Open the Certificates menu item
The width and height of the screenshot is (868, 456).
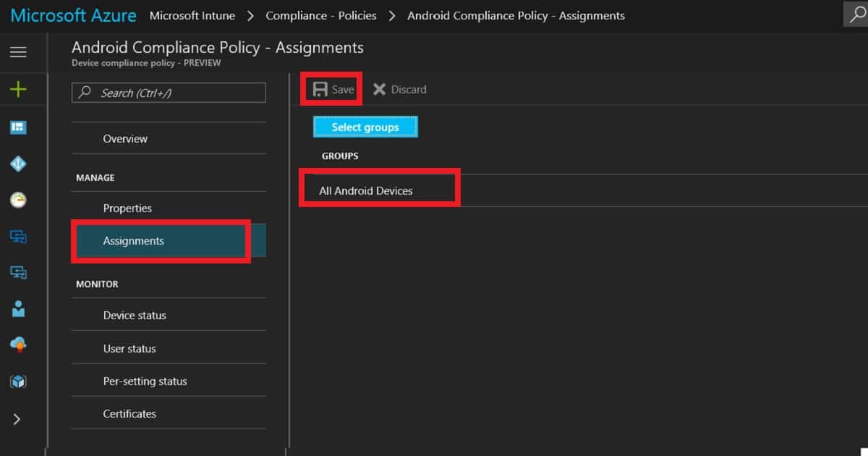click(169, 413)
